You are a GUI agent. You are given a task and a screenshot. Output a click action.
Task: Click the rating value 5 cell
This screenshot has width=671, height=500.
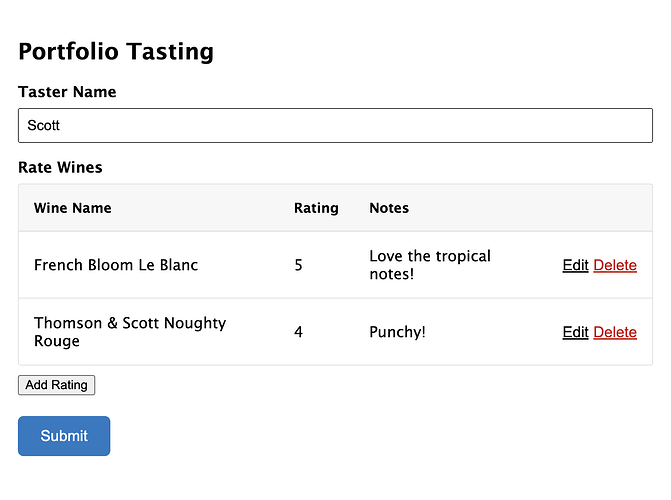coord(299,265)
